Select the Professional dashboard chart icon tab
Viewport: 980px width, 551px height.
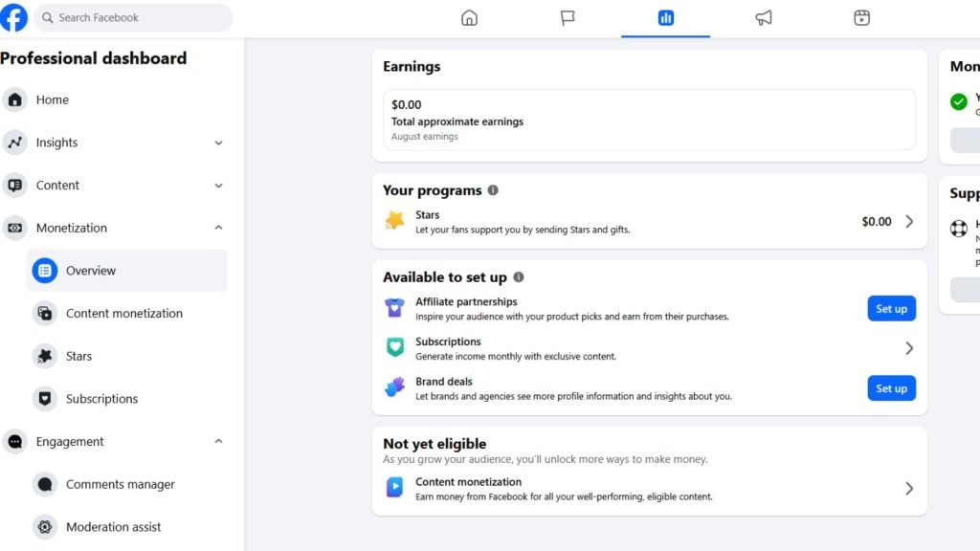(666, 17)
